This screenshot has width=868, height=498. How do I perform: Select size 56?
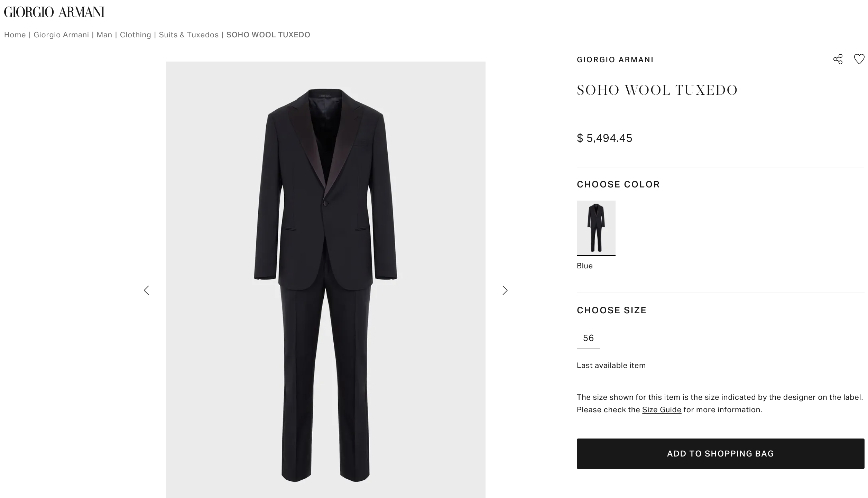[x=589, y=338]
